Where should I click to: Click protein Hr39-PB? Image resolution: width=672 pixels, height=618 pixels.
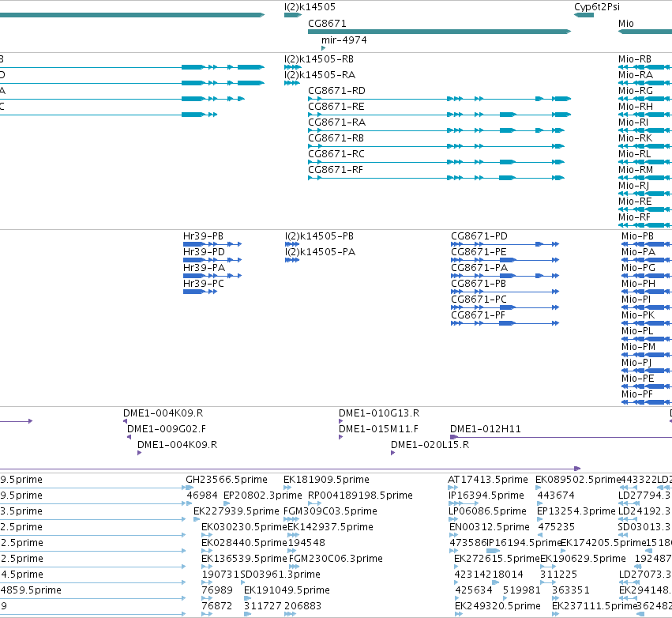(x=203, y=236)
